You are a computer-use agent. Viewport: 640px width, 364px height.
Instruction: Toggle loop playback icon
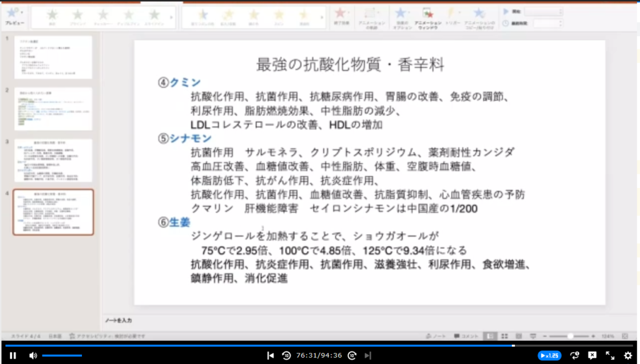coord(574,355)
